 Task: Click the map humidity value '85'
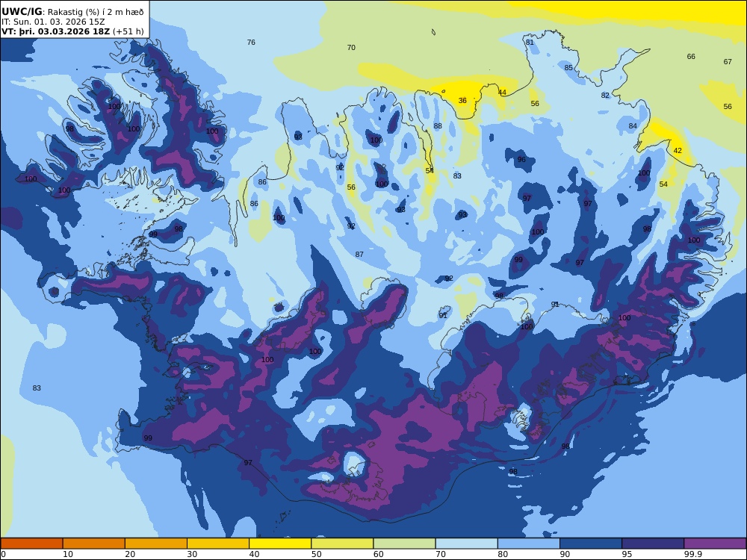568,68
